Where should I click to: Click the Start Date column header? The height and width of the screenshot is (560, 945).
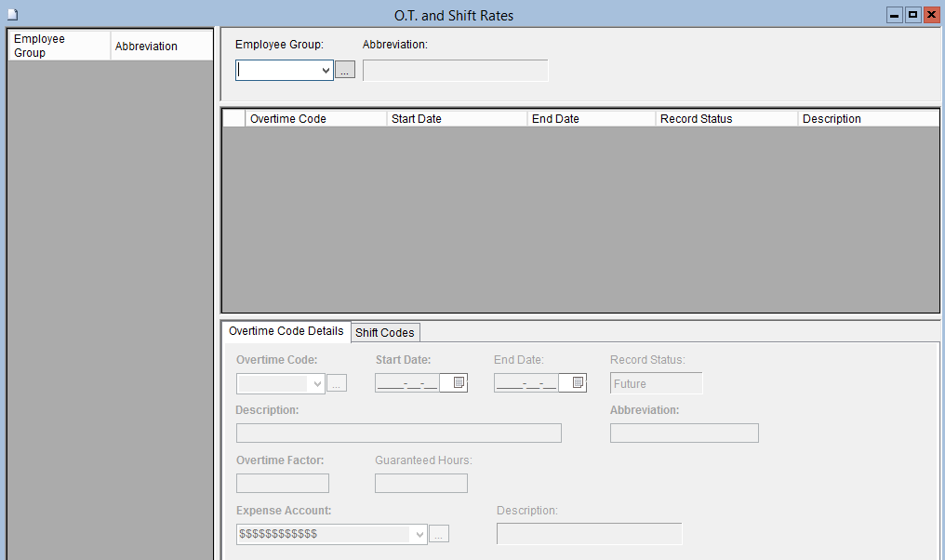456,119
